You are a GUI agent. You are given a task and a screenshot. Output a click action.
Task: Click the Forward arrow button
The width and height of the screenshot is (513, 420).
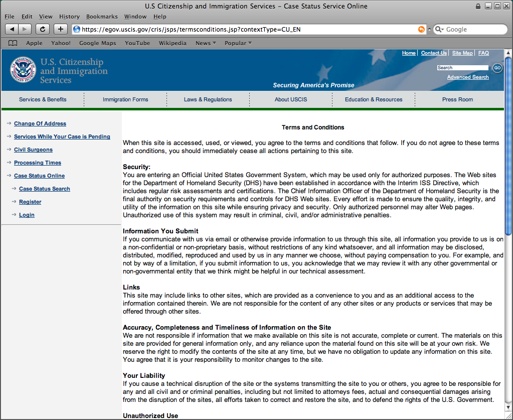click(25, 29)
